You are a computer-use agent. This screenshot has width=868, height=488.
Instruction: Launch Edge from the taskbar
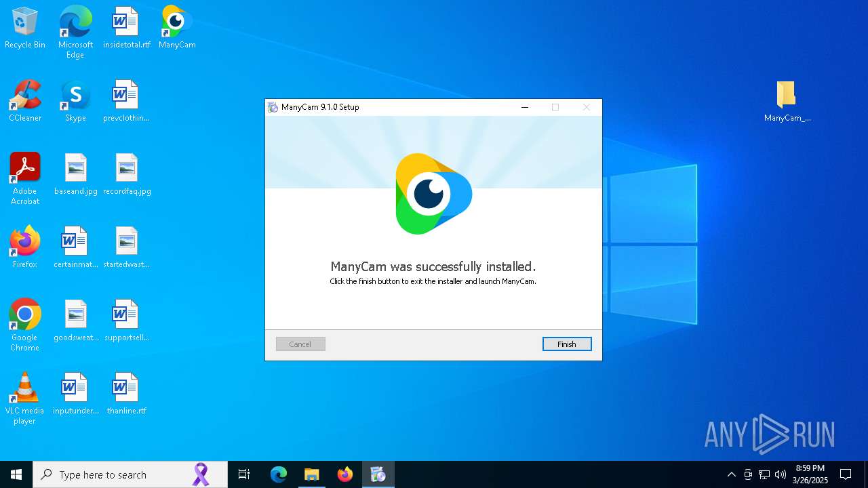click(279, 474)
